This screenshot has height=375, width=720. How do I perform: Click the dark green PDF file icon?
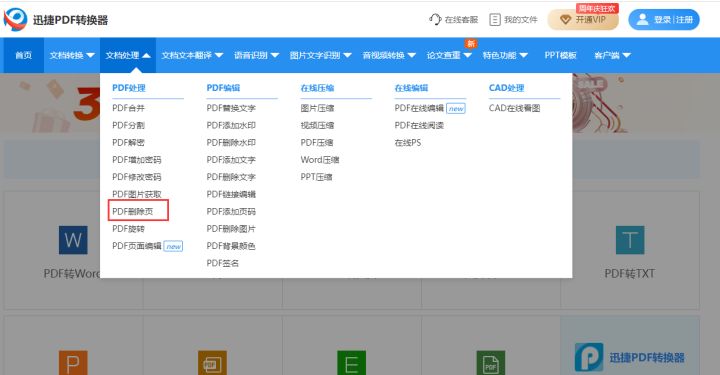(x=490, y=363)
